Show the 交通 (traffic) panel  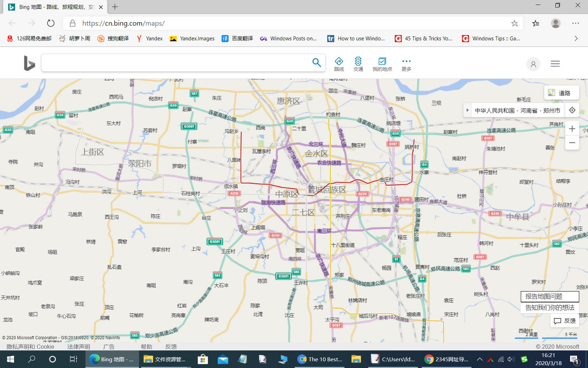click(x=358, y=63)
